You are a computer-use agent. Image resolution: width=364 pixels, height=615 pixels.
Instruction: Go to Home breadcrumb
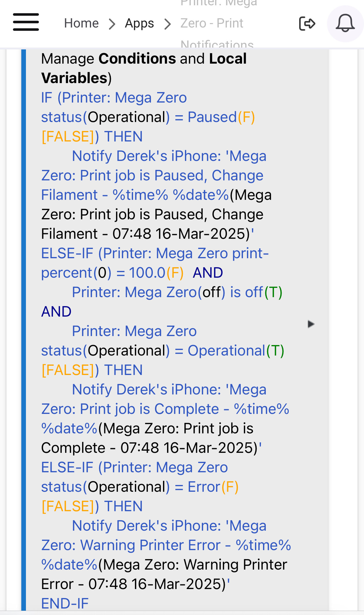pos(81,23)
